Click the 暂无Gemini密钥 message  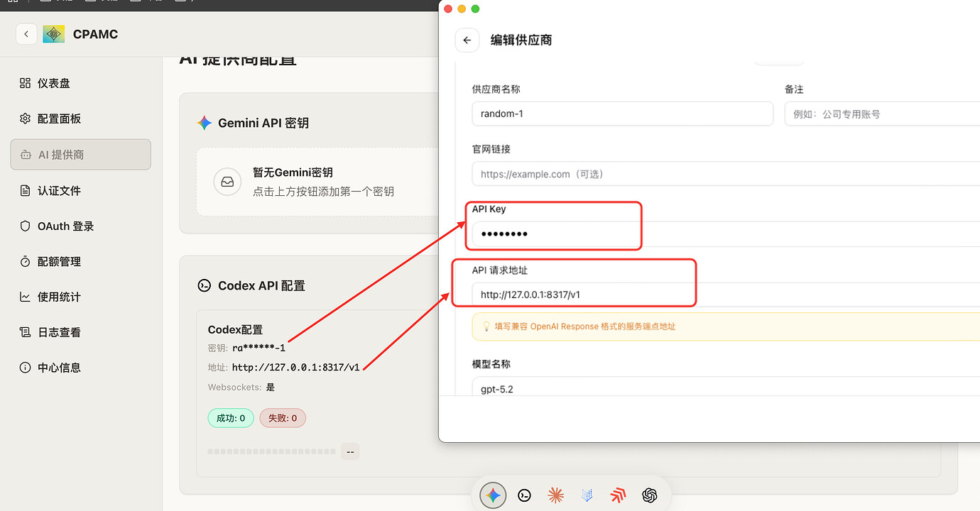(x=293, y=172)
